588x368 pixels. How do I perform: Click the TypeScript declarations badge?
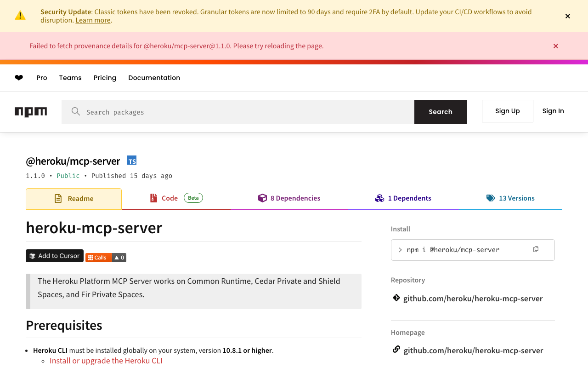click(x=132, y=161)
